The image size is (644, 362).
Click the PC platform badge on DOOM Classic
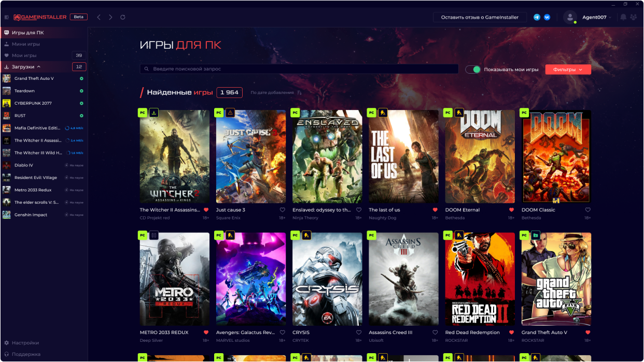tap(525, 113)
